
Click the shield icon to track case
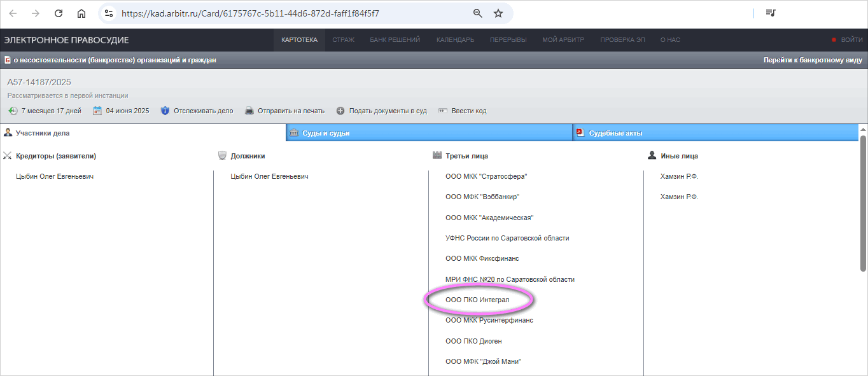tap(165, 111)
